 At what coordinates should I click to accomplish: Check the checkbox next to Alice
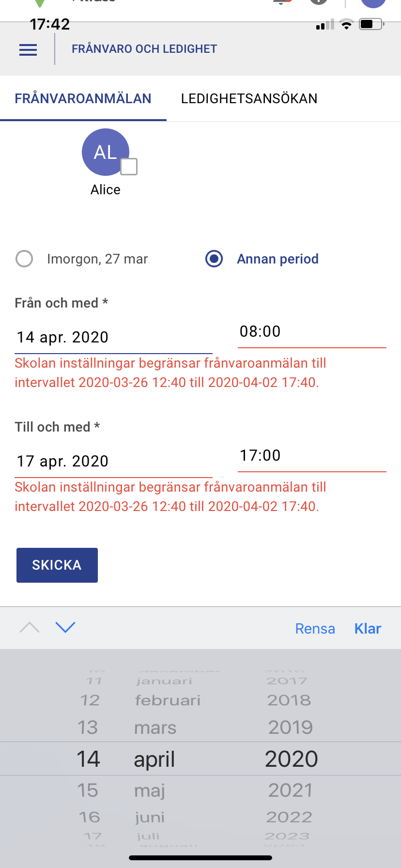129,167
